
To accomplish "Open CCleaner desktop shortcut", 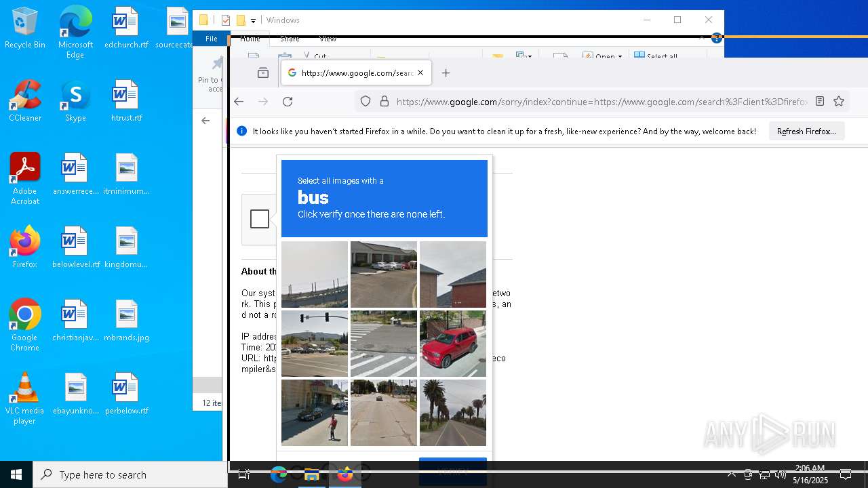I will click(25, 101).
